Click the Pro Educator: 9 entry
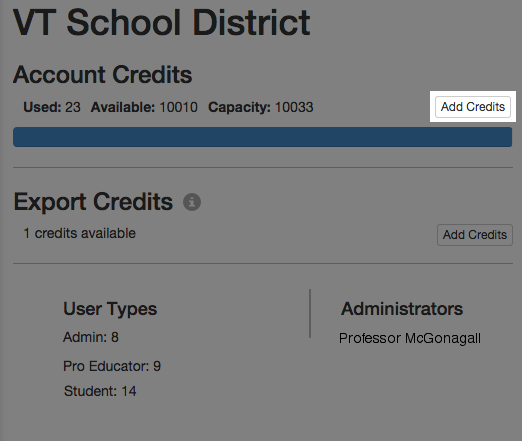 point(112,366)
